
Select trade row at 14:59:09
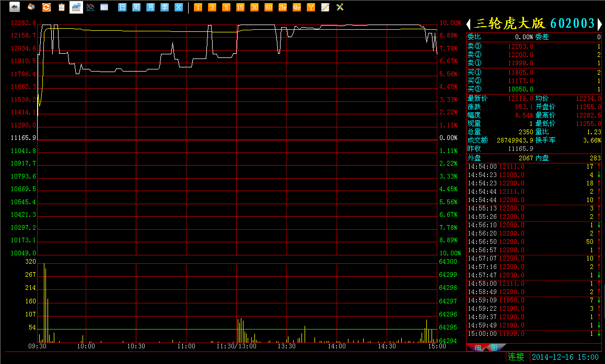534,300
